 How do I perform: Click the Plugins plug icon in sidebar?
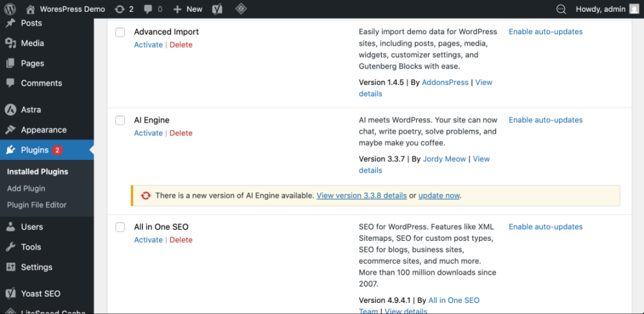10,150
